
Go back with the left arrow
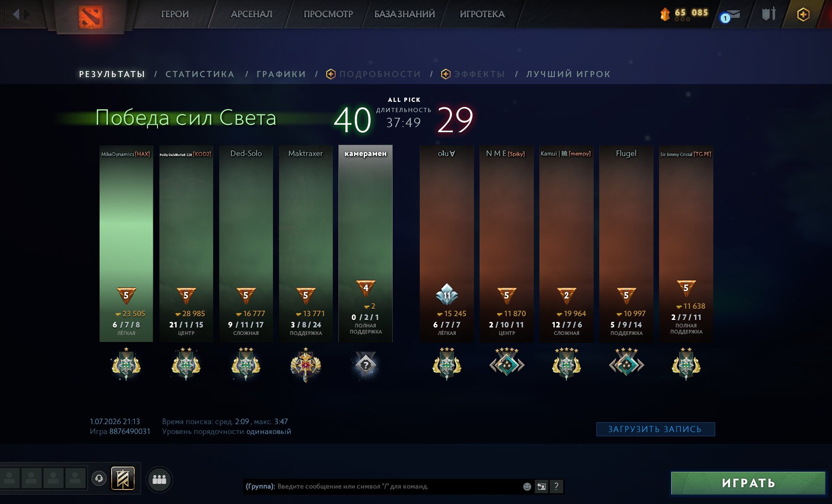coord(16,14)
